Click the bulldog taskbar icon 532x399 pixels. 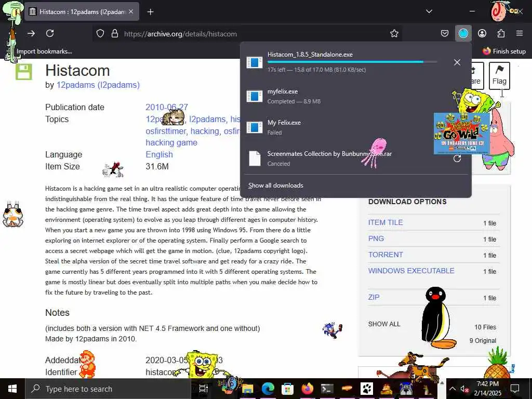pos(406,389)
